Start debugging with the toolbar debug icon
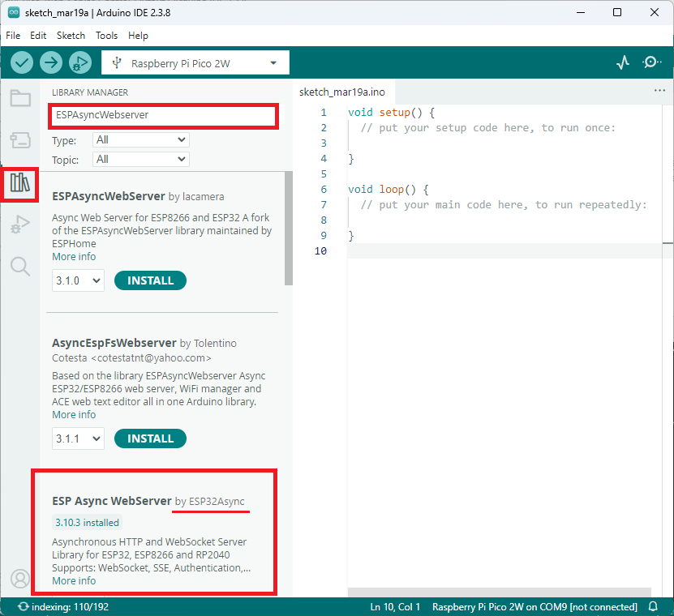 [x=80, y=62]
